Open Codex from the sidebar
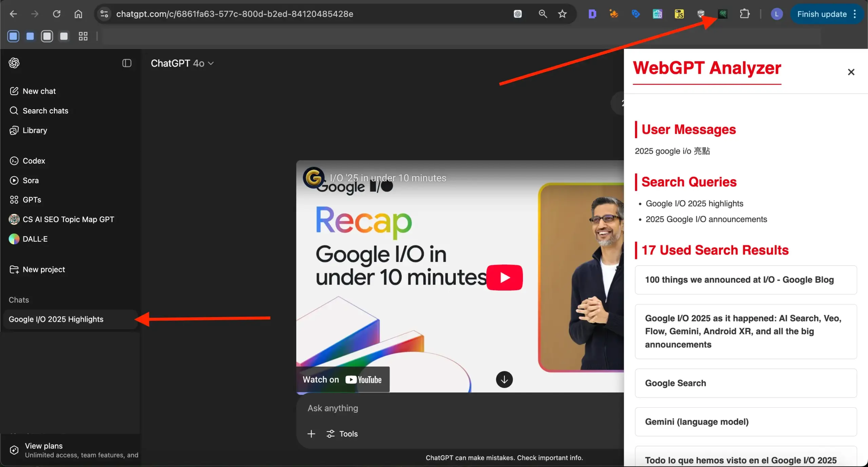The width and height of the screenshot is (868, 467). click(70, 161)
